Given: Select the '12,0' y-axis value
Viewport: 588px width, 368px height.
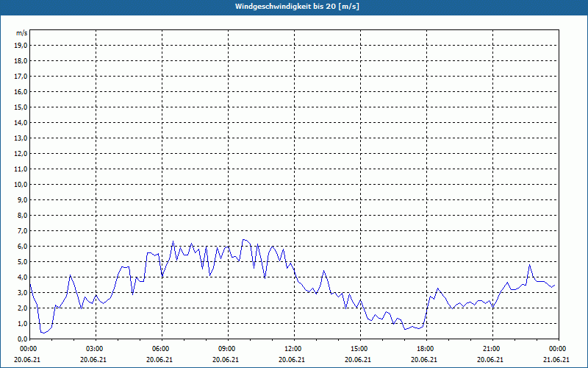Looking at the screenshot, I should coord(21,154).
